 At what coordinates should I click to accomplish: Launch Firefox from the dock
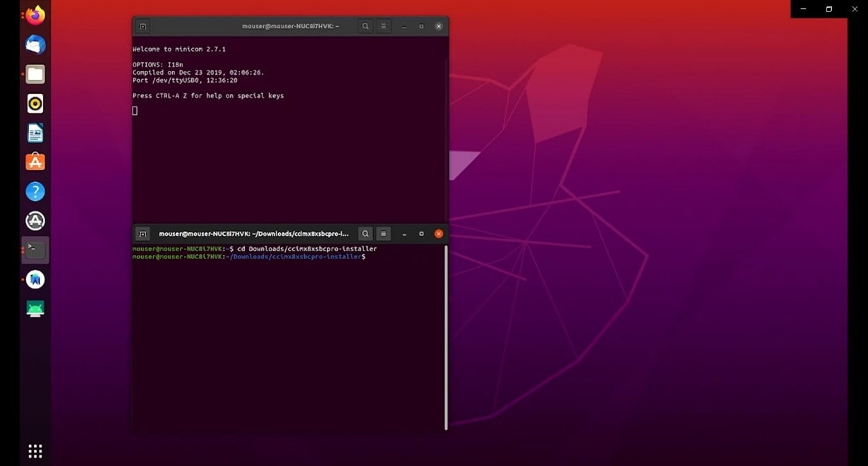click(x=35, y=16)
